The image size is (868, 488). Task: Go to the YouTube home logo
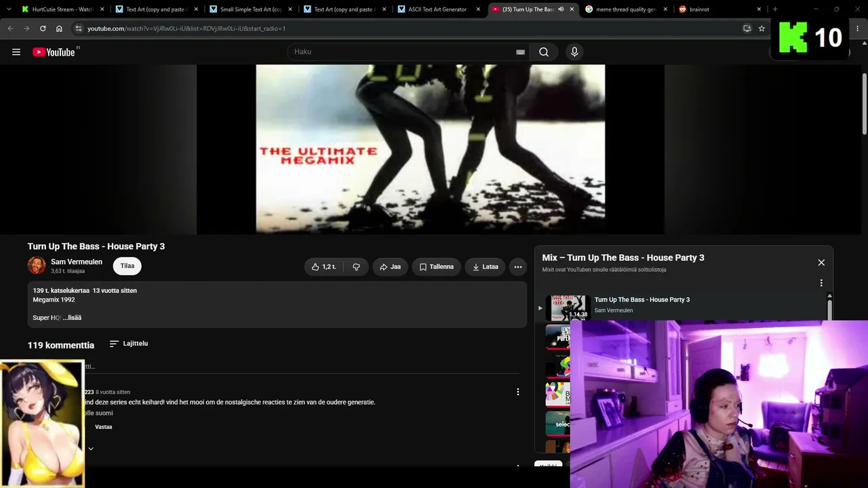pyautogui.click(x=54, y=52)
